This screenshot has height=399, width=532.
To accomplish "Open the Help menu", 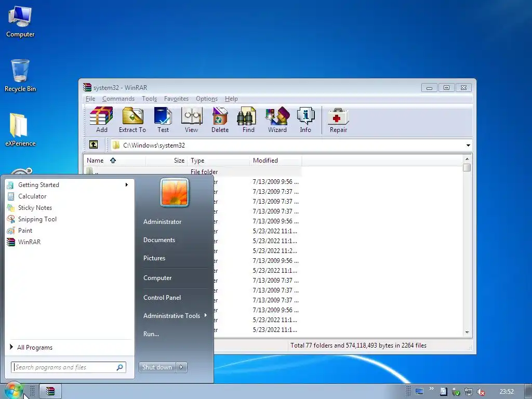I will (231, 99).
